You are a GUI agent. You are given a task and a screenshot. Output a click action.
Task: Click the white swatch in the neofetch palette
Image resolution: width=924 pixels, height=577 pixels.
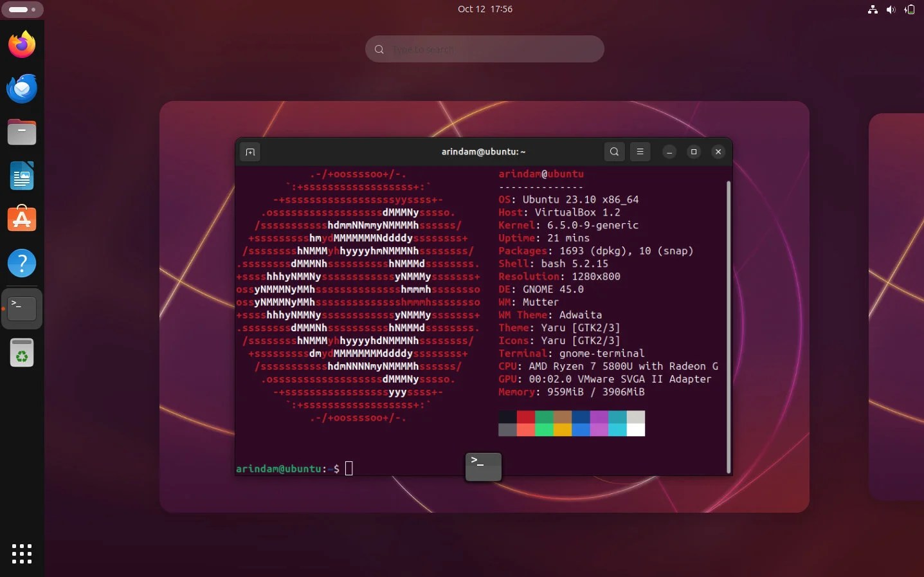click(x=636, y=430)
